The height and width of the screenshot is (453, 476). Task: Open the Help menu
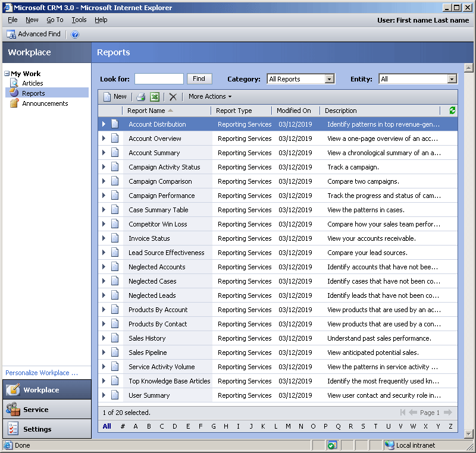coord(101,20)
